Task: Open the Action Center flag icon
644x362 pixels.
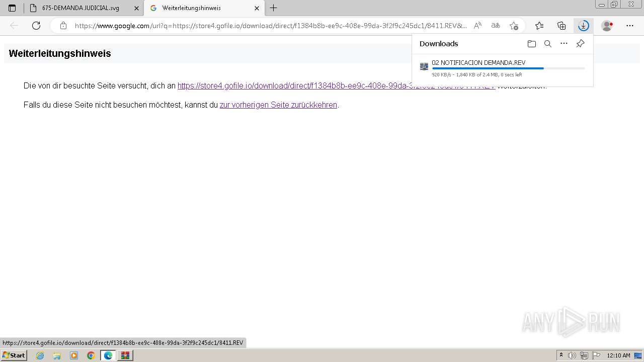Action: pyautogui.click(x=596, y=355)
